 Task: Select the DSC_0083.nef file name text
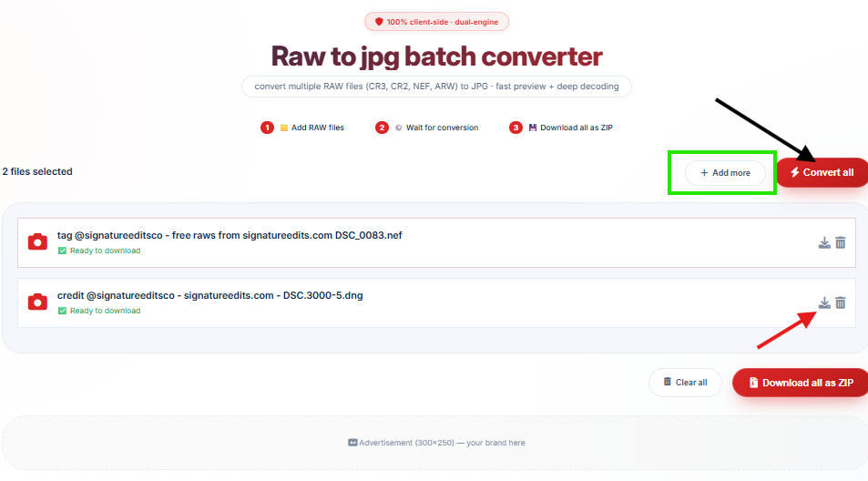coord(230,235)
